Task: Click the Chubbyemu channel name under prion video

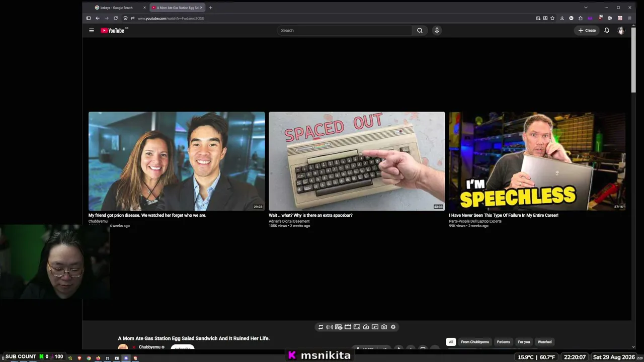Action: click(x=98, y=221)
